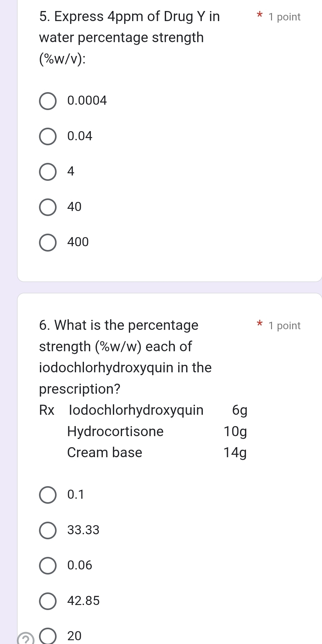Click the Iodochlorhydroxyquin 6g prescription line
The width and height of the screenshot is (322, 644).
tap(143, 410)
